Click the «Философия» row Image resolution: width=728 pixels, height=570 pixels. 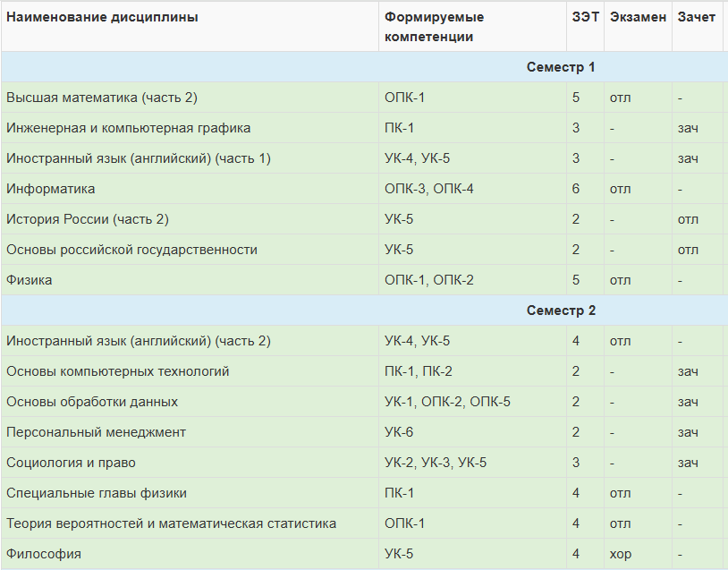[38, 553]
